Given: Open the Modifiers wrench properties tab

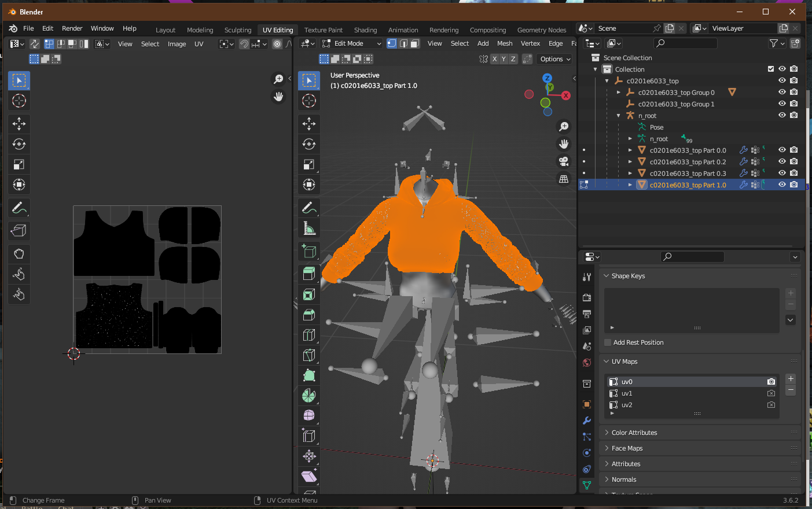Looking at the screenshot, I should (x=587, y=421).
